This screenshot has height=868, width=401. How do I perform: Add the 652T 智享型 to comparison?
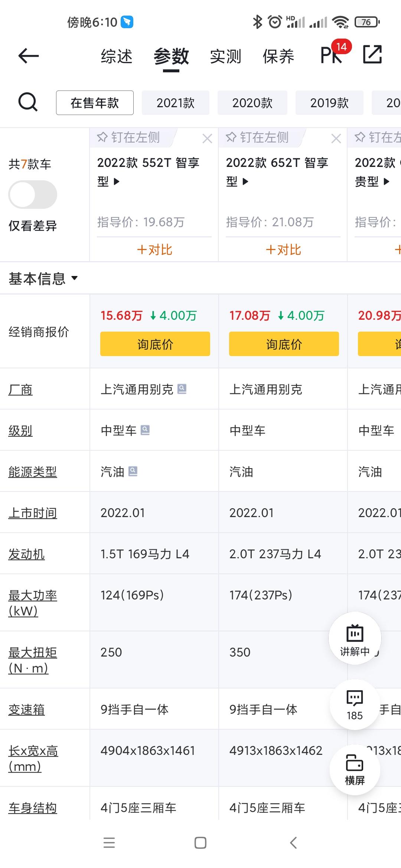point(283,250)
